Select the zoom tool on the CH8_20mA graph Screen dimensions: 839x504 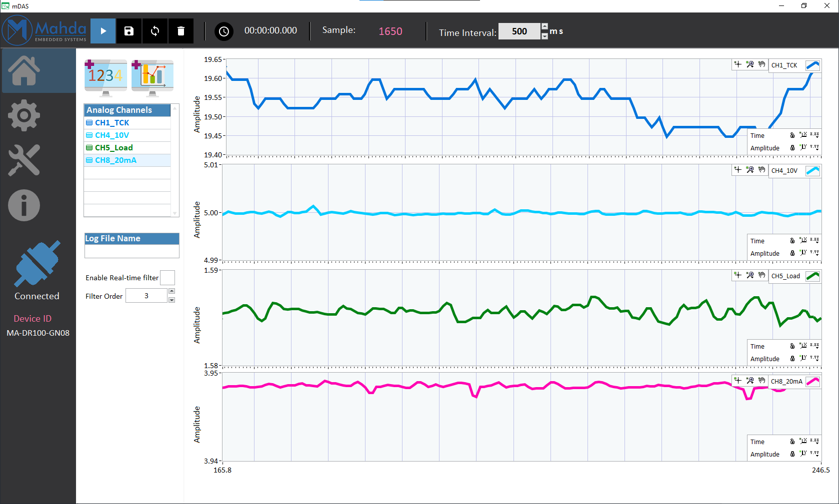tap(750, 381)
